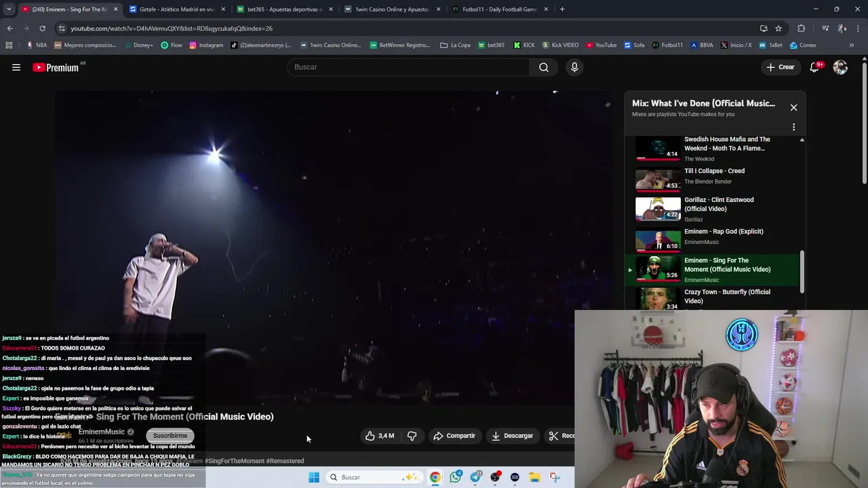Open the Chrome tab search dropdown
868x488 pixels.
(x=9, y=9)
